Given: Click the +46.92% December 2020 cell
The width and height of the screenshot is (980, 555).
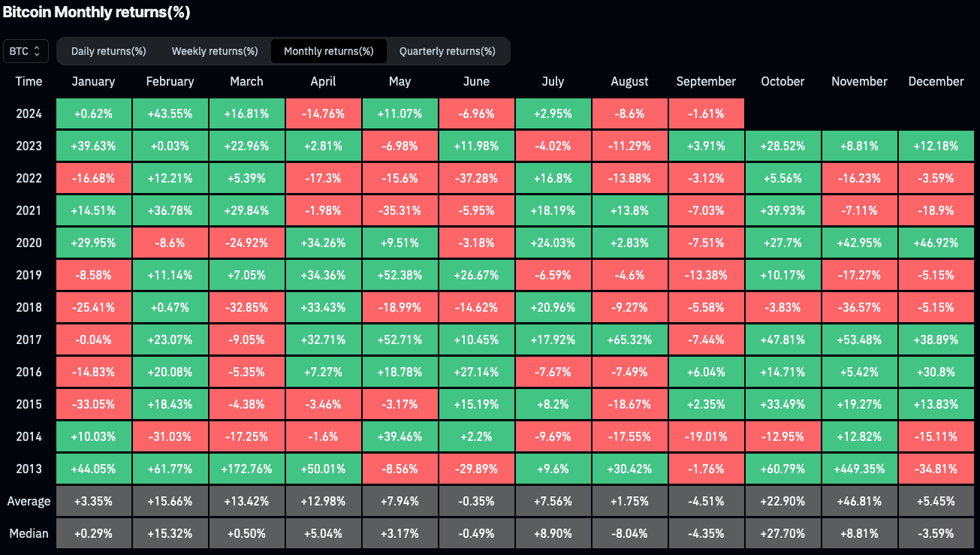Looking at the screenshot, I should pos(936,243).
